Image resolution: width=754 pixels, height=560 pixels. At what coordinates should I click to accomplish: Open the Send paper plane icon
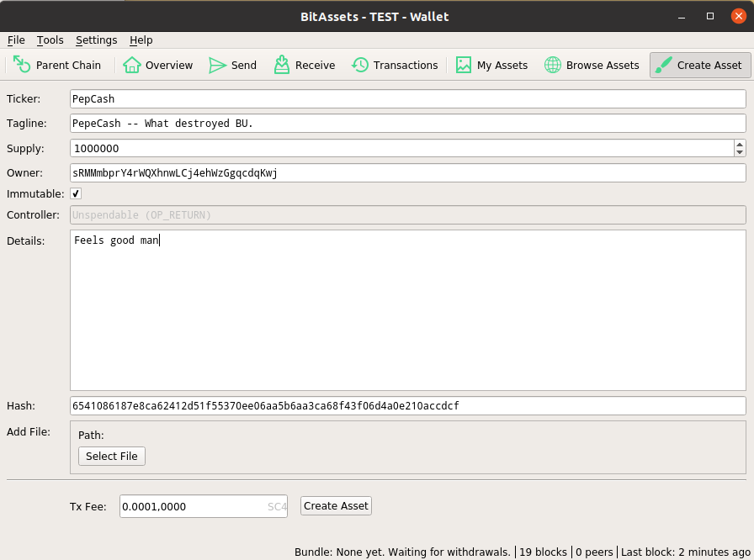pos(217,65)
